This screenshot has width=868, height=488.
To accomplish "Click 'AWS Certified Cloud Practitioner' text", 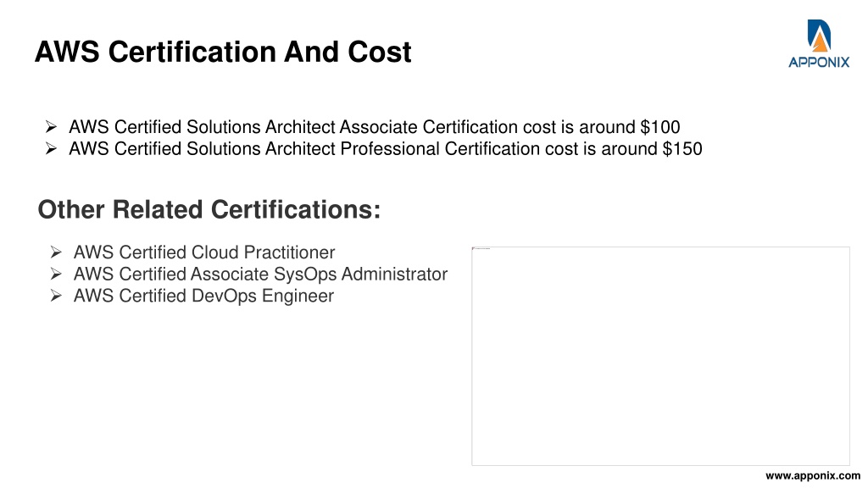I will [204, 252].
